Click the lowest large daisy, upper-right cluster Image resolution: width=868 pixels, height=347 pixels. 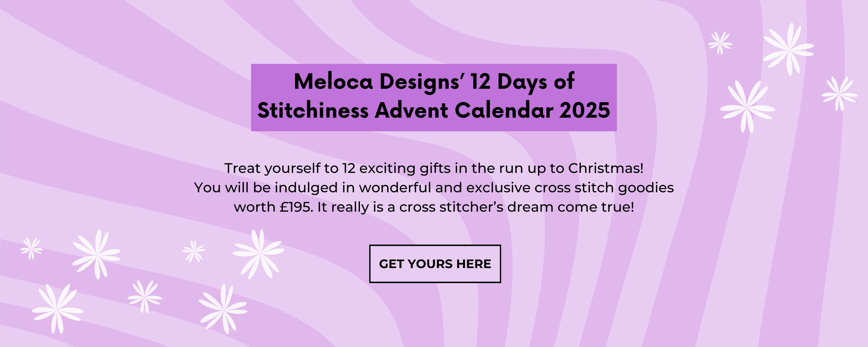pos(747,107)
